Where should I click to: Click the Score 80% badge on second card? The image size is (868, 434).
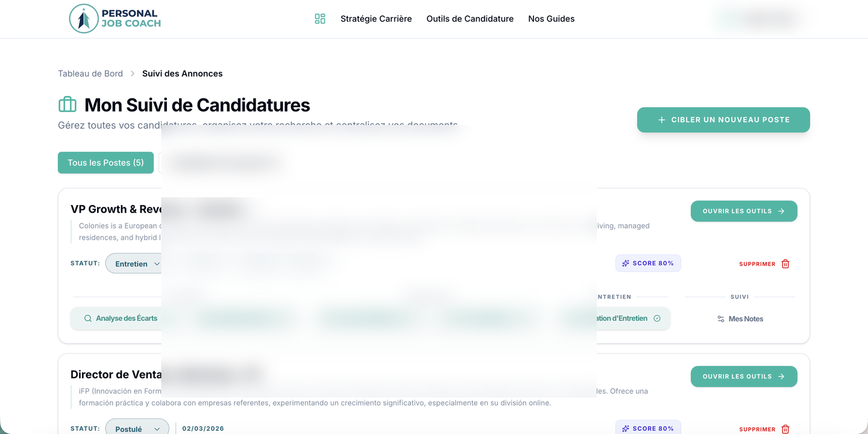pos(648,428)
